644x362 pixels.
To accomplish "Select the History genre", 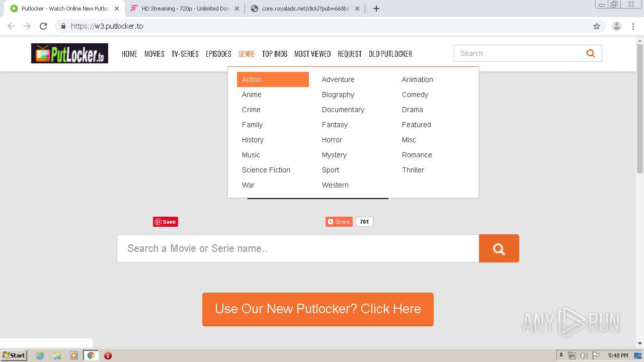I will click(x=253, y=140).
